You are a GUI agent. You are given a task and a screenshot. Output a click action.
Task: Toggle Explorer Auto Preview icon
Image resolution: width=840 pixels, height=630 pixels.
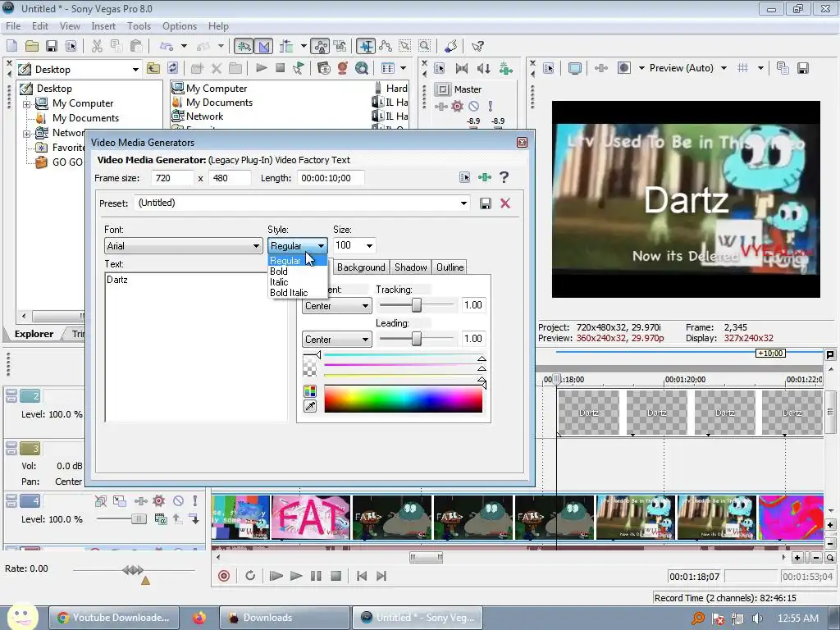click(299, 68)
